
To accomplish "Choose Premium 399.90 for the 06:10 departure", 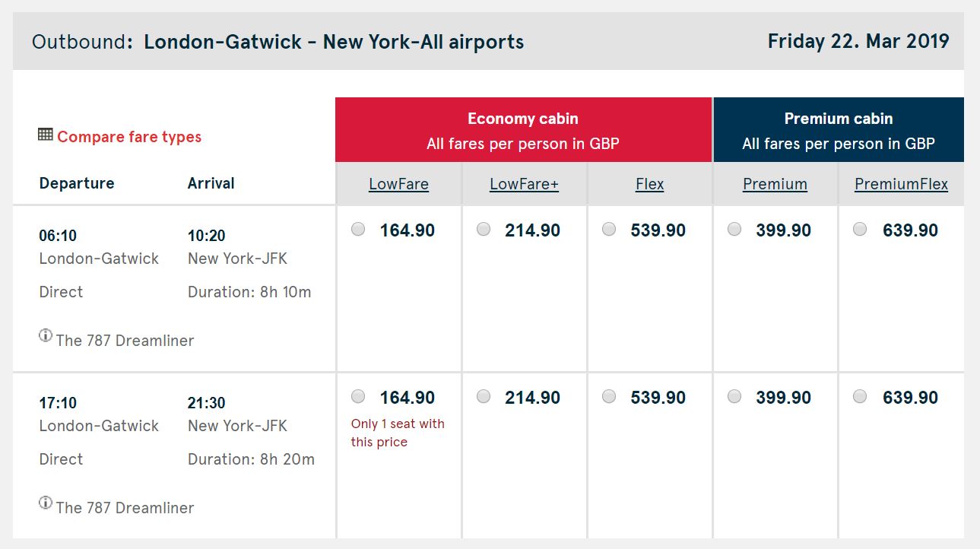I will (734, 229).
